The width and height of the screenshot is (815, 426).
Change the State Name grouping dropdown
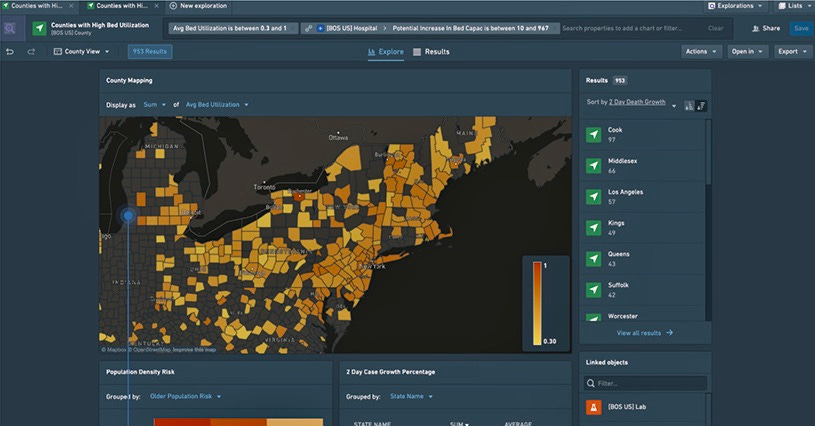(x=411, y=396)
